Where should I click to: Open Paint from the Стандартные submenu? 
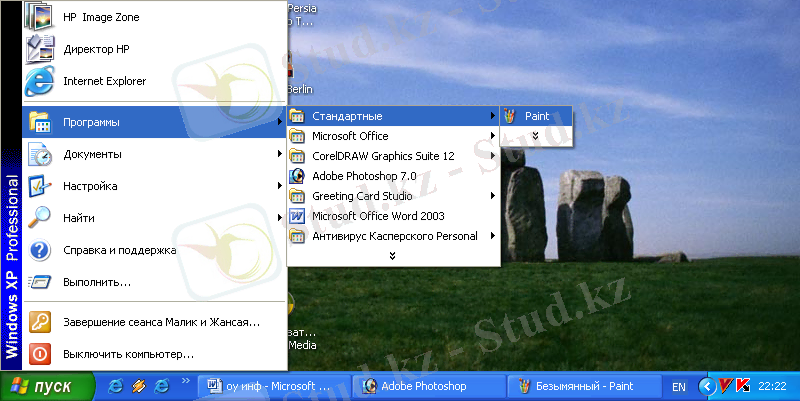click(x=536, y=116)
